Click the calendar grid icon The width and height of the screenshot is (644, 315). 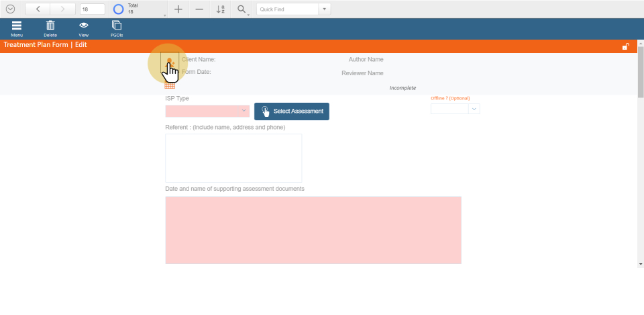tap(170, 85)
